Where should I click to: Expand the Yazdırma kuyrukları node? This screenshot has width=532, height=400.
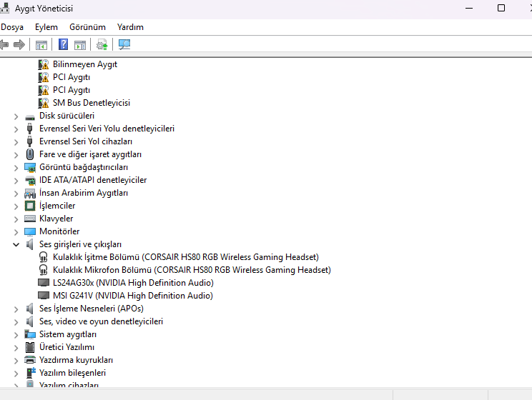(16, 361)
